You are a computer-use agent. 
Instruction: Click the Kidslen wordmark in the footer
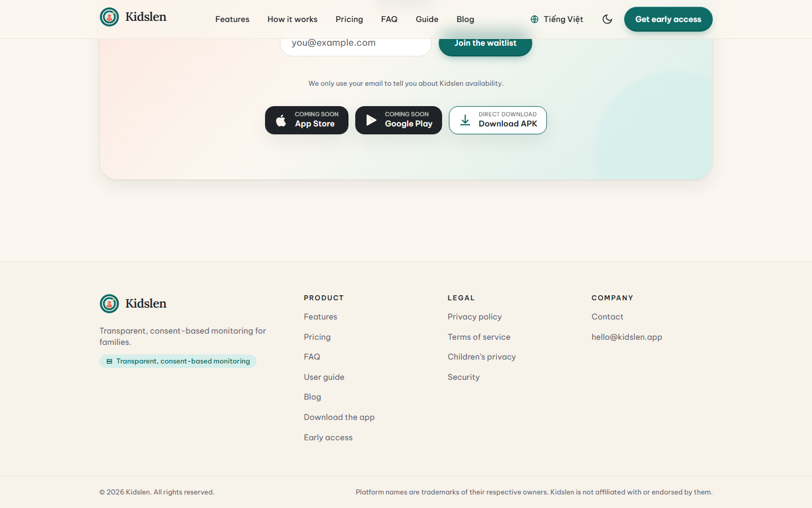point(146,304)
